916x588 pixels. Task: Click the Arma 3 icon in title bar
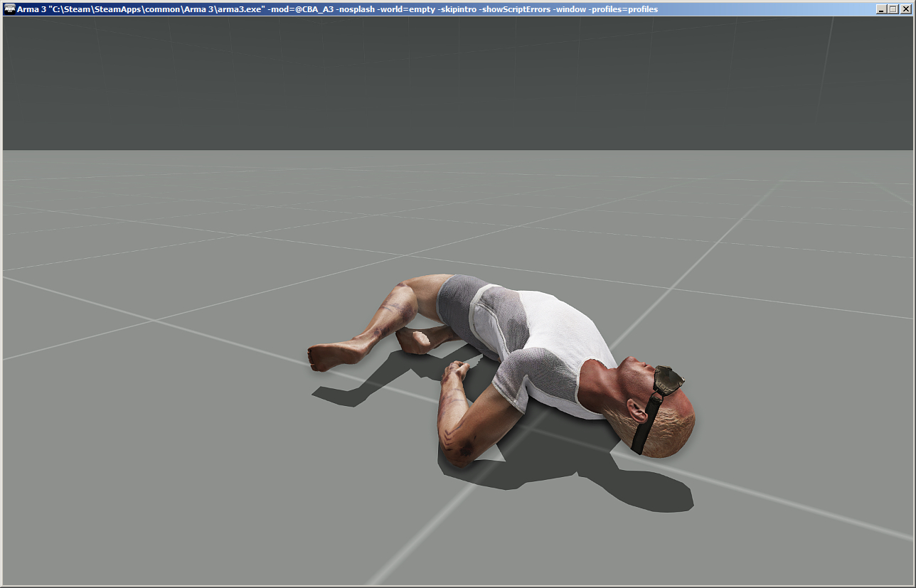pyautogui.click(x=9, y=9)
